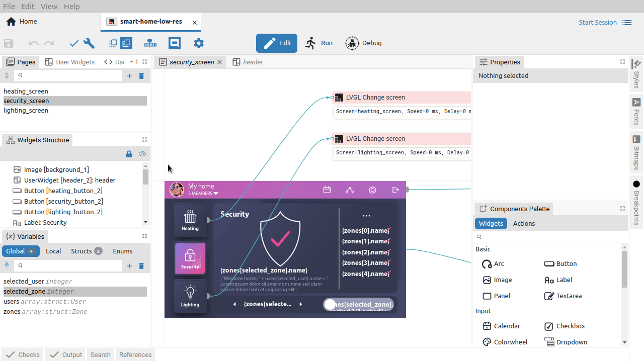This screenshot has width=644, height=362.
Task: Select the Local variables tab
Action: tap(53, 251)
